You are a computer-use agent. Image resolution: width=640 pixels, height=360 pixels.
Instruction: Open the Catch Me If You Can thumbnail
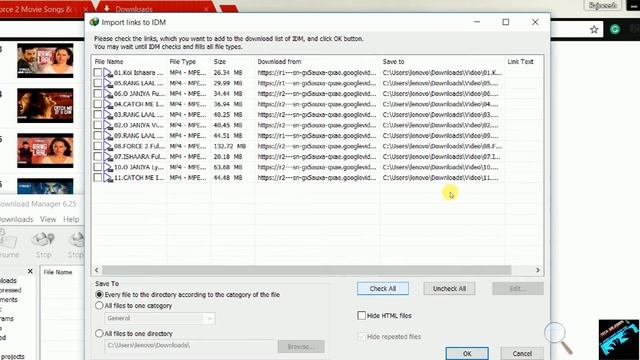click(x=45, y=105)
